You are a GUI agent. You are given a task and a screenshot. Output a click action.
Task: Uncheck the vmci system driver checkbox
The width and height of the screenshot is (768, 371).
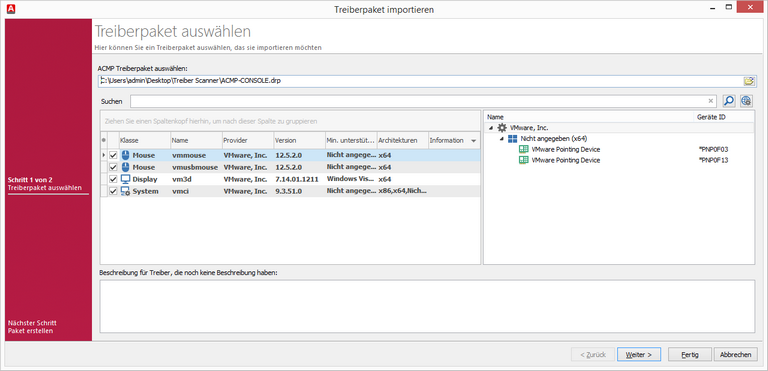pyautogui.click(x=113, y=191)
